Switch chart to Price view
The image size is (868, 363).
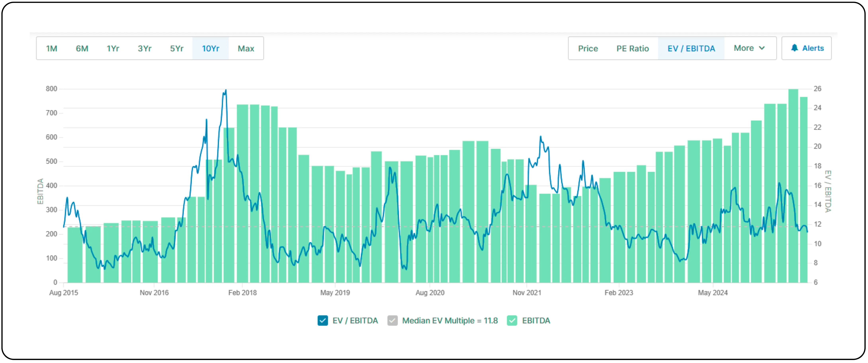click(x=588, y=49)
